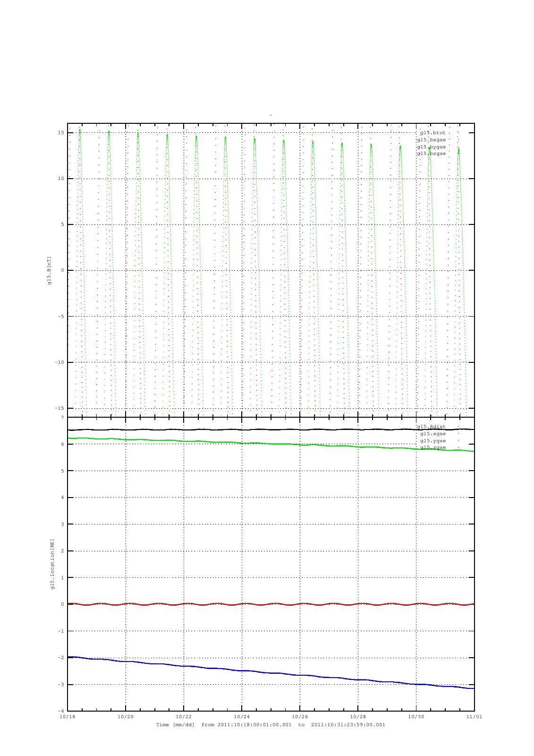
Task: Click the g15.btot legend entry
Action: point(432,133)
